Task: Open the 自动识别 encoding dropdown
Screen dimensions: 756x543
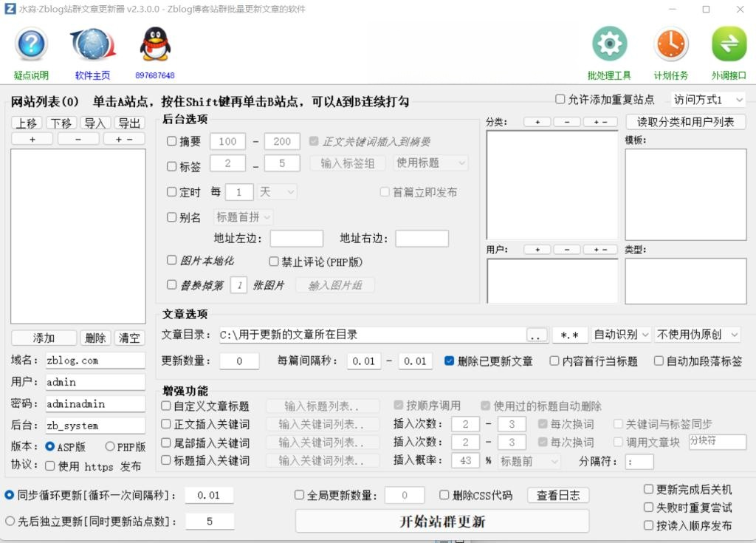Action: 622,335
